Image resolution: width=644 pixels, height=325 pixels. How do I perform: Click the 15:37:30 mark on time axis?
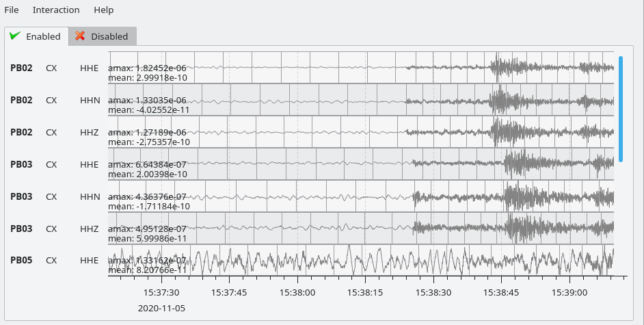161,292
